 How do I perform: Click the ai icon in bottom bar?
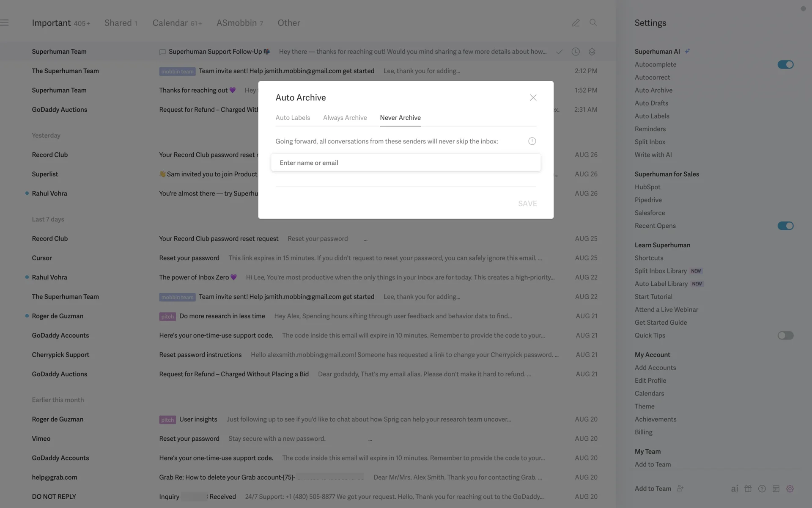[734, 489]
